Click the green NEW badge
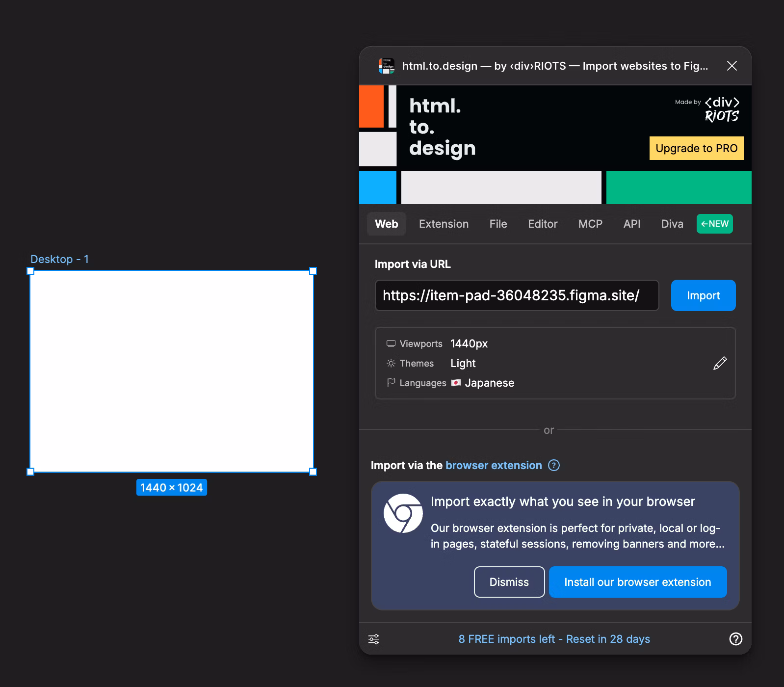This screenshot has width=784, height=687. (714, 224)
